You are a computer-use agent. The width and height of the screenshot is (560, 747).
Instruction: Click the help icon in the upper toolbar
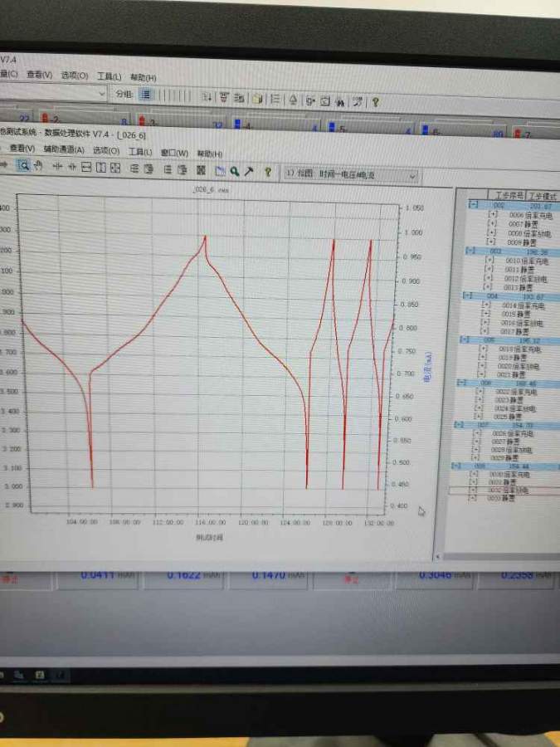[x=375, y=101]
